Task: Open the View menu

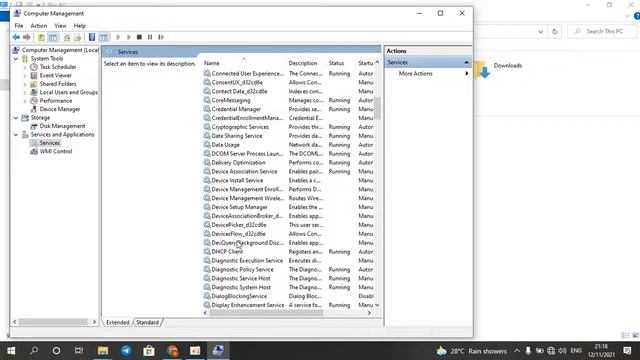Action: tap(60, 26)
